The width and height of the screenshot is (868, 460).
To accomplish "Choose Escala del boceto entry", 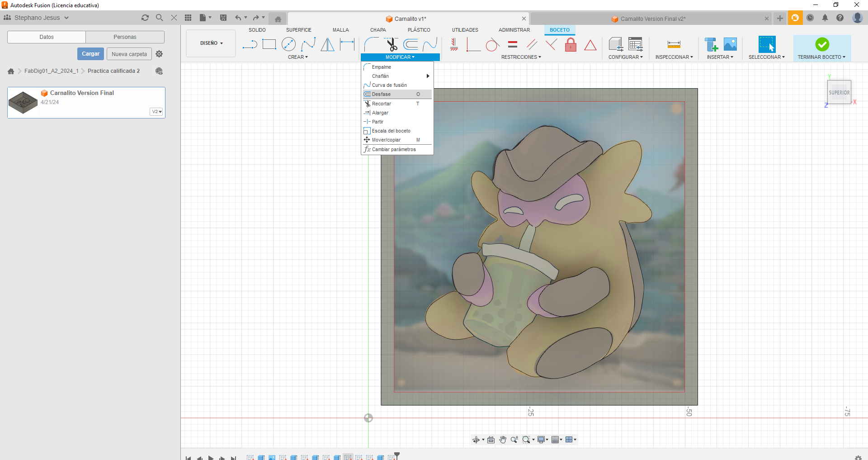I will (x=397, y=131).
